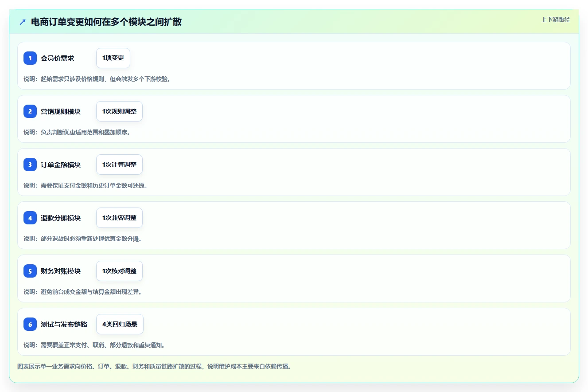Viewport: 588px width, 392px height.
Task: Click the note 需要保证支付金额和历史订单金额可还原
Action: [86, 185]
